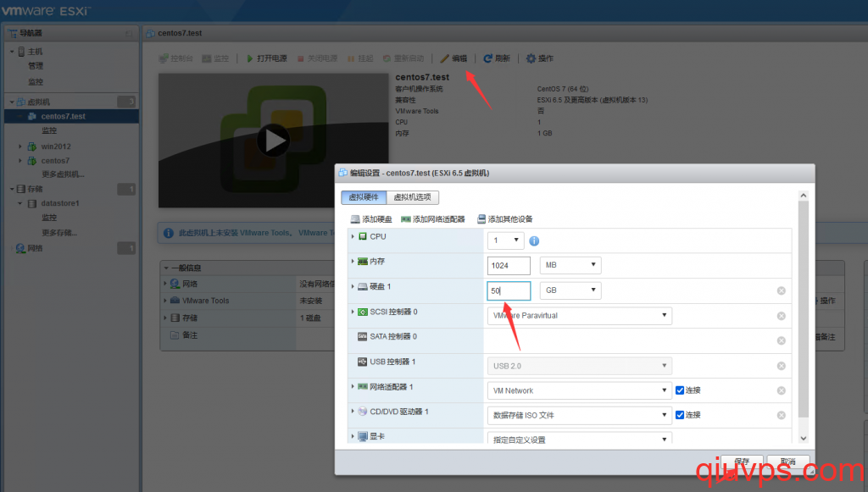The height and width of the screenshot is (492, 868).
Task: Open the CPU count dropdown showing 1
Action: point(505,240)
